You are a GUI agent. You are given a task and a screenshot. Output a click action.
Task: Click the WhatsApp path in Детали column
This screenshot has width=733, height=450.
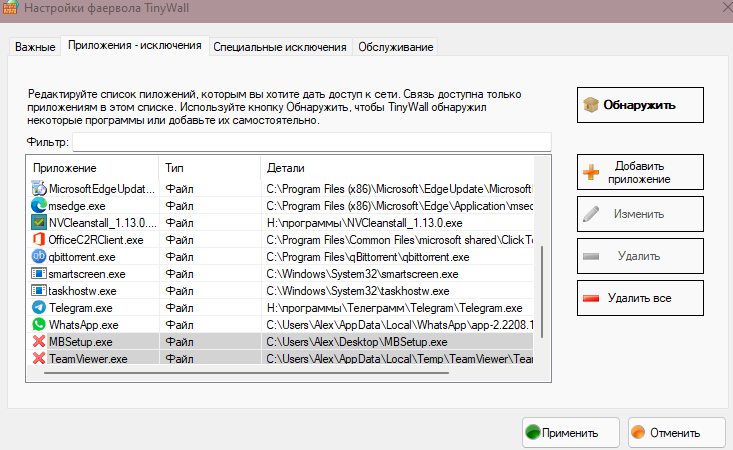click(x=400, y=325)
